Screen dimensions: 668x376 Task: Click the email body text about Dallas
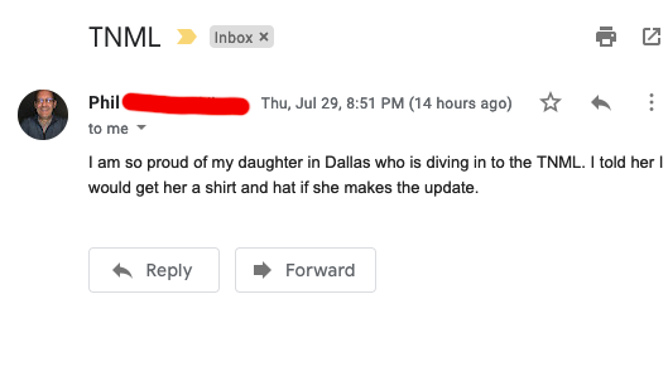(375, 175)
